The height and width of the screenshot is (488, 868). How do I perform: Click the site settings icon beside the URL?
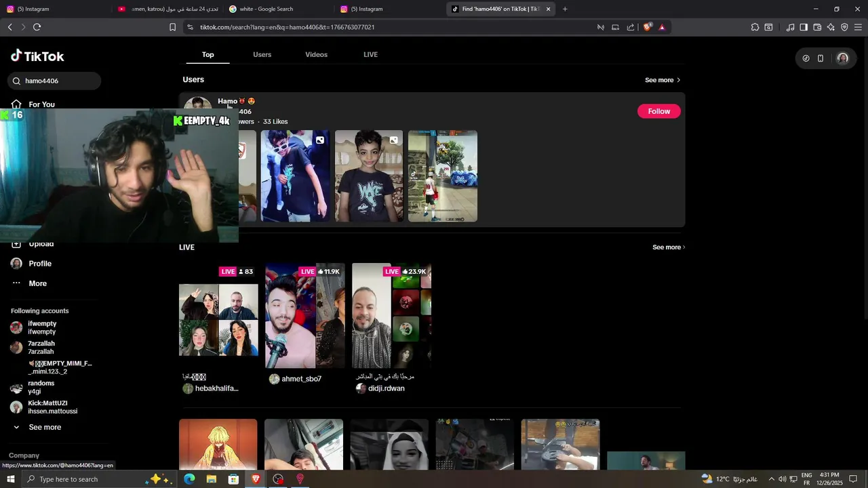click(190, 27)
